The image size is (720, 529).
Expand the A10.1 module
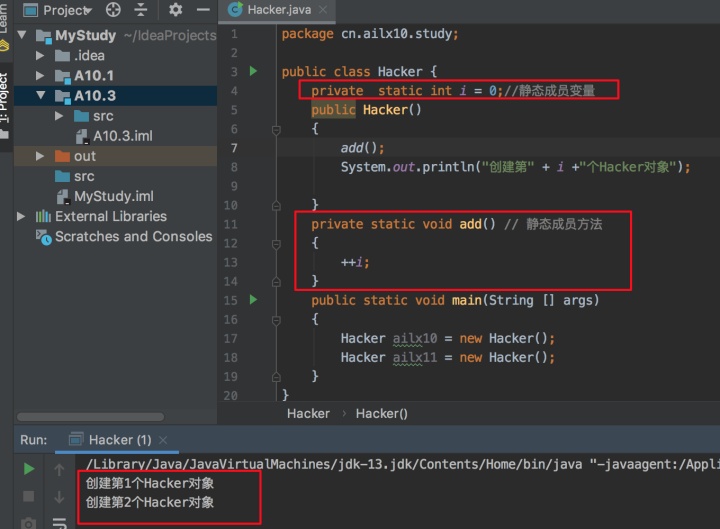[x=40, y=75]
